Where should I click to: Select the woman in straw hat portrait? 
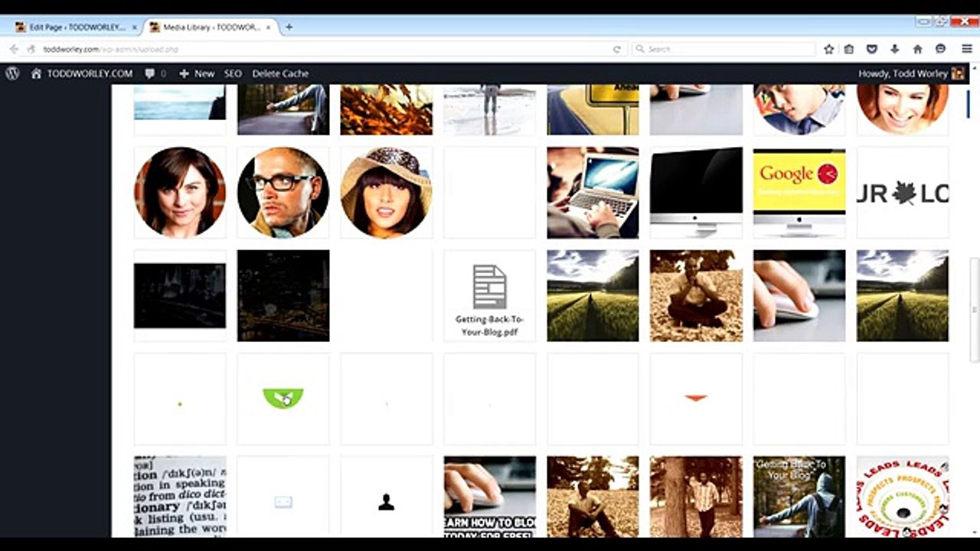(386, 193)
